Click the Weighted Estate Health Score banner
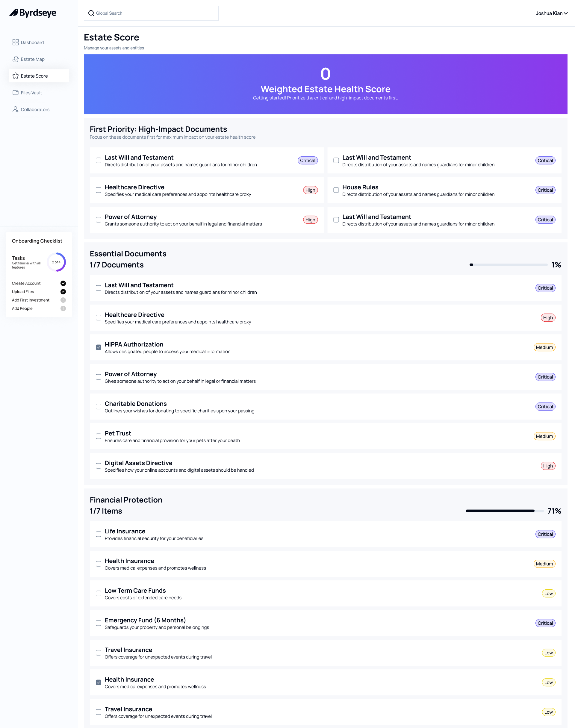 pyautogui.click(x=326, y=84)
